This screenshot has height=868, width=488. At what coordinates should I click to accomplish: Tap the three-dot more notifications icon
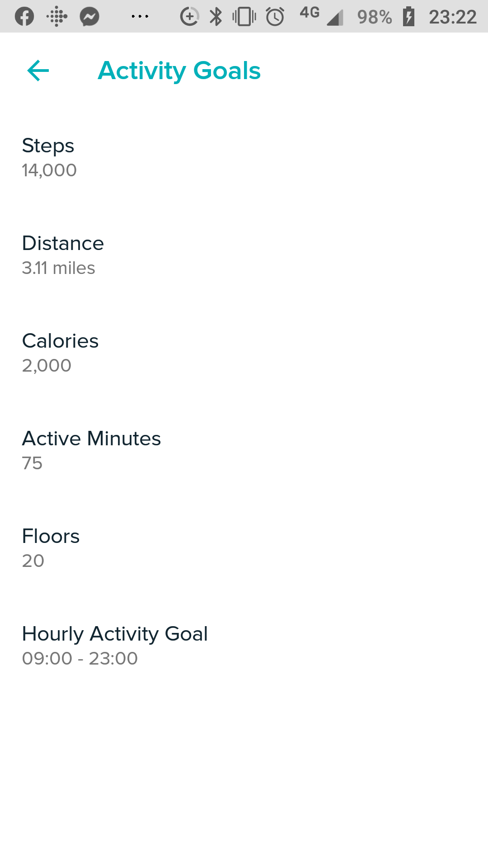click(x=140, y=17)
